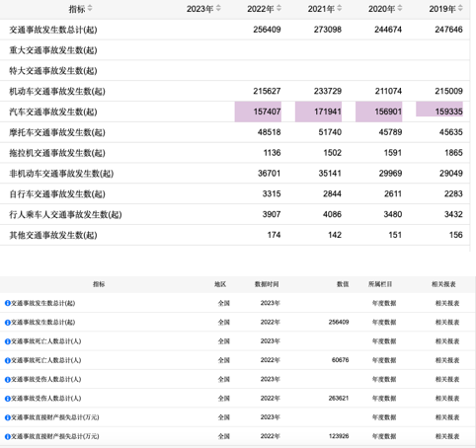Image resolution: width=476 pixels, height=448 pixels.
Task: Select row label 汽车交通事故发生数(起)
Action: tap(53, 112)
